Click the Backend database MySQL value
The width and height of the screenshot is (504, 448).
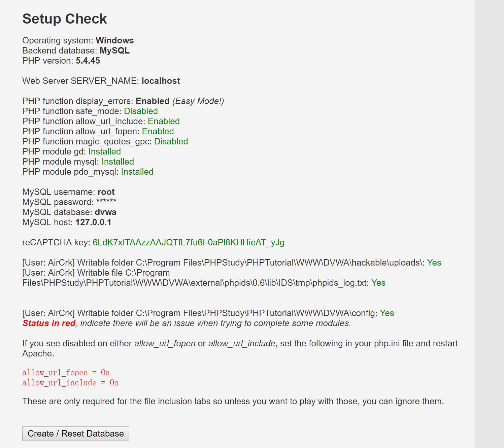pos(115,50)
